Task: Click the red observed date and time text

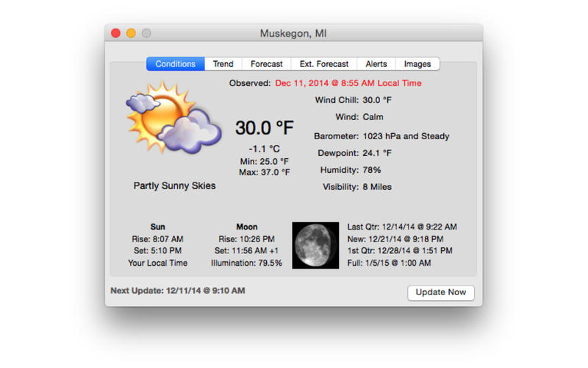Action: (x=348, y=83)
